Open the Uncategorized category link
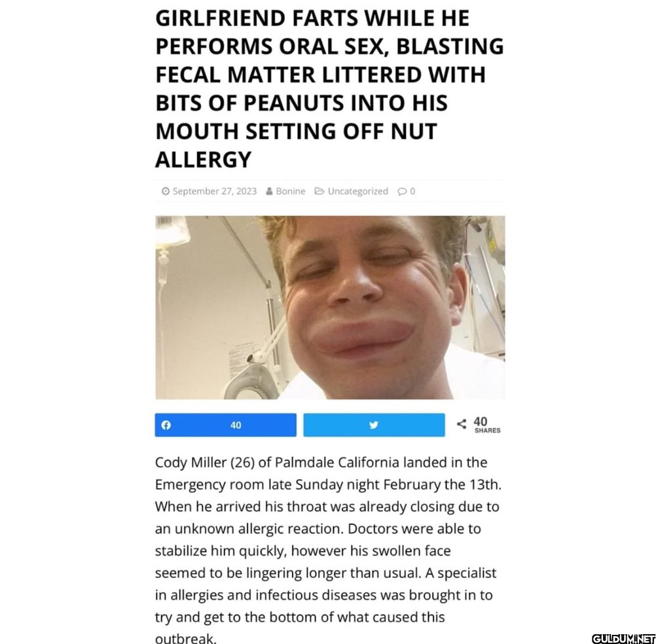 (357, 191)
